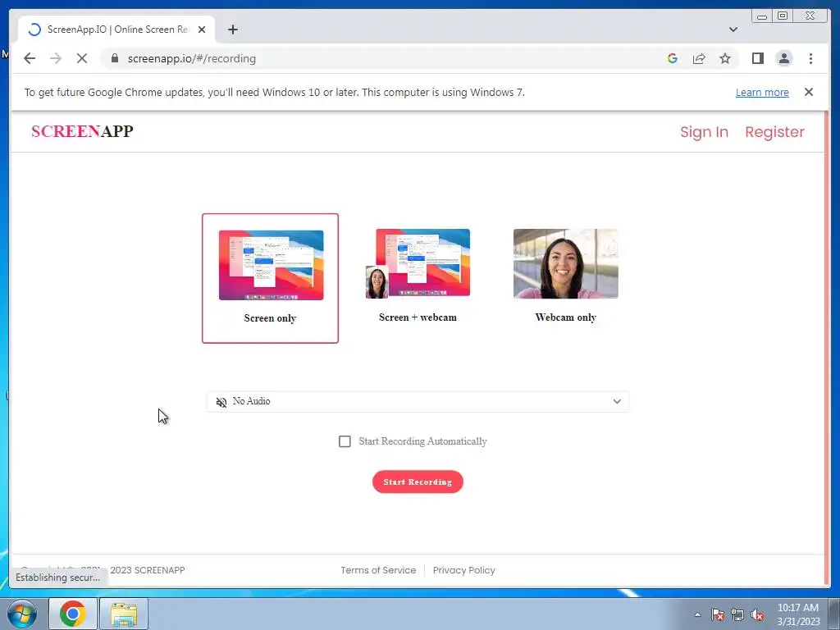This screenshot has width=840, height=630.
Task: Click the Webcam only label text
Action: pyautogui.click(x=565, y=317)
